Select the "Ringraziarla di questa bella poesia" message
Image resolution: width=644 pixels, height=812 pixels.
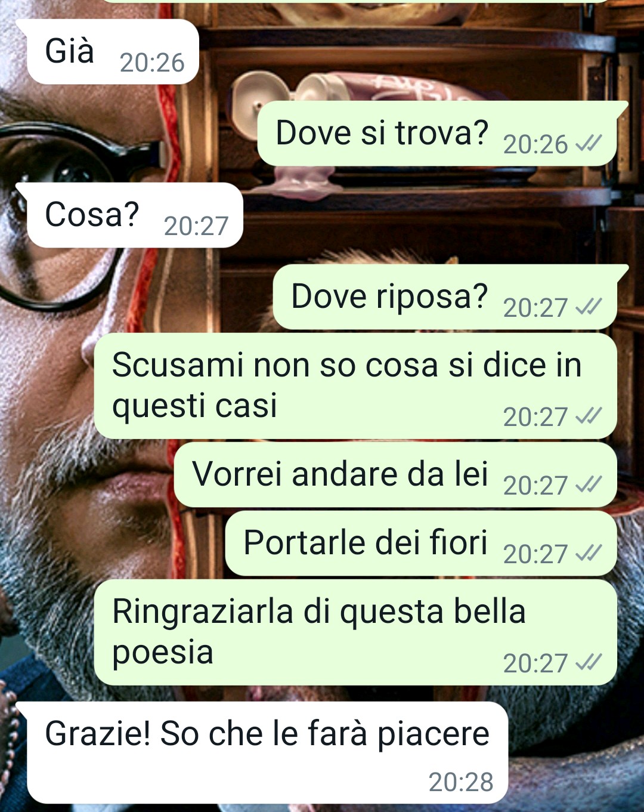(355, 632)
